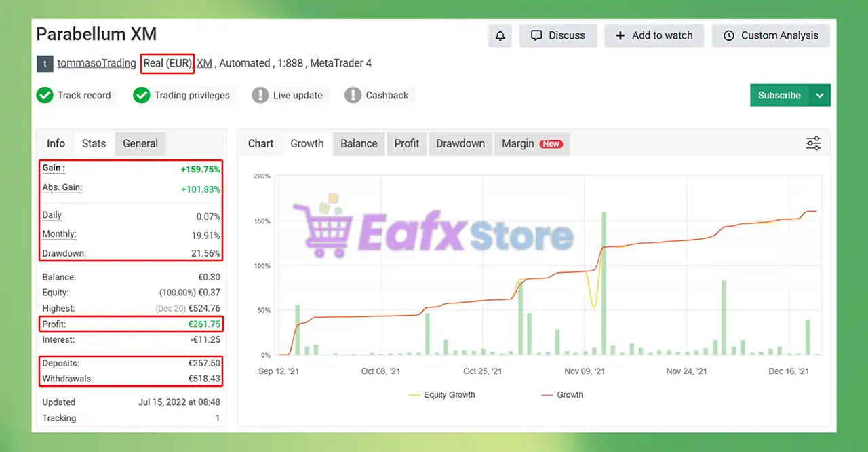Switch to the Stats tab

point(94,143)
